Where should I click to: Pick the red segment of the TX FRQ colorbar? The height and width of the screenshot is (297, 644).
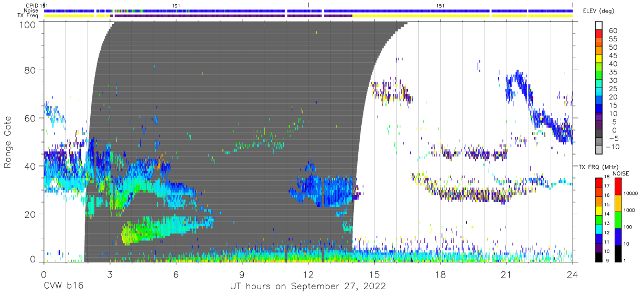[x=598, y=182]
